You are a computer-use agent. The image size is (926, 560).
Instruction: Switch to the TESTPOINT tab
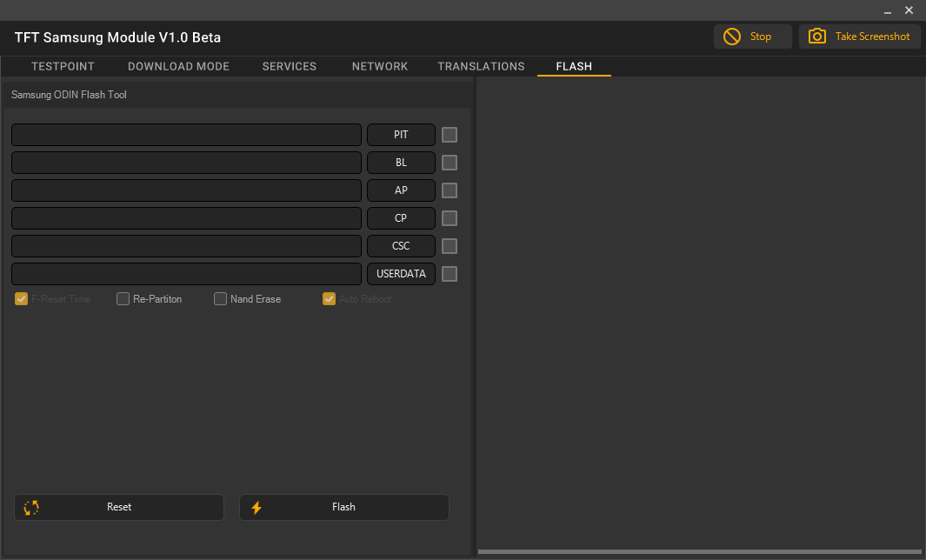(x=62, y=66)
